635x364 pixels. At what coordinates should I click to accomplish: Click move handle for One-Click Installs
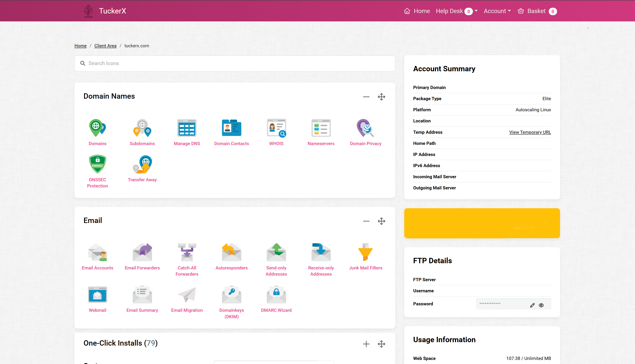pos(381,344)
